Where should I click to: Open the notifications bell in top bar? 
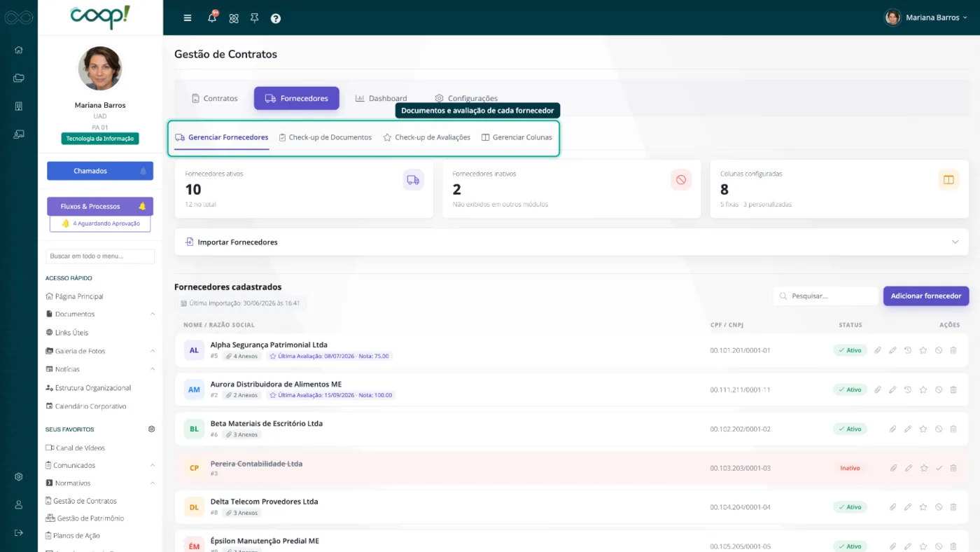(212, 18)
